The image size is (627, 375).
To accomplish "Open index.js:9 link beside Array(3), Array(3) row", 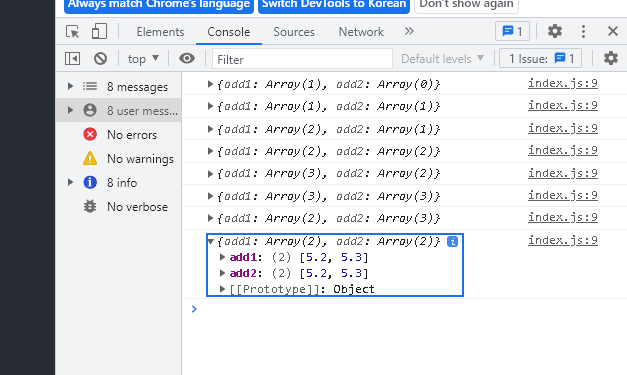I will point(563,195).
